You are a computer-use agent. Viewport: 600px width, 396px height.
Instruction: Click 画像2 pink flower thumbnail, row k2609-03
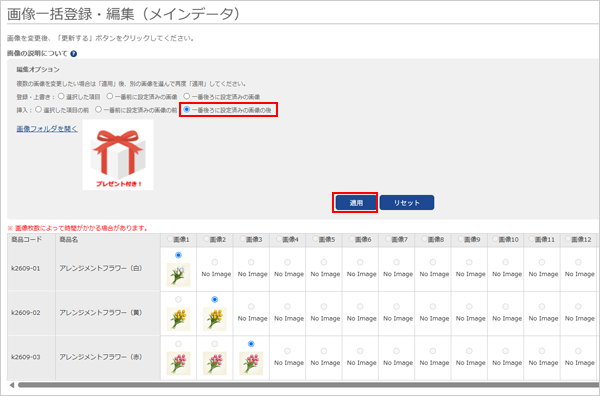tap(215, 363)
